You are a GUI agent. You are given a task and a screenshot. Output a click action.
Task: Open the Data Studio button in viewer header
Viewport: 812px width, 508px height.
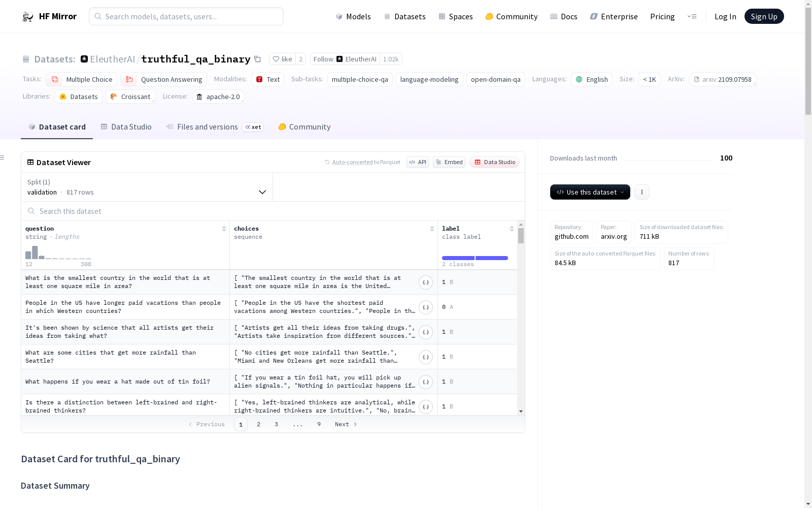click(x=495, y=162)
